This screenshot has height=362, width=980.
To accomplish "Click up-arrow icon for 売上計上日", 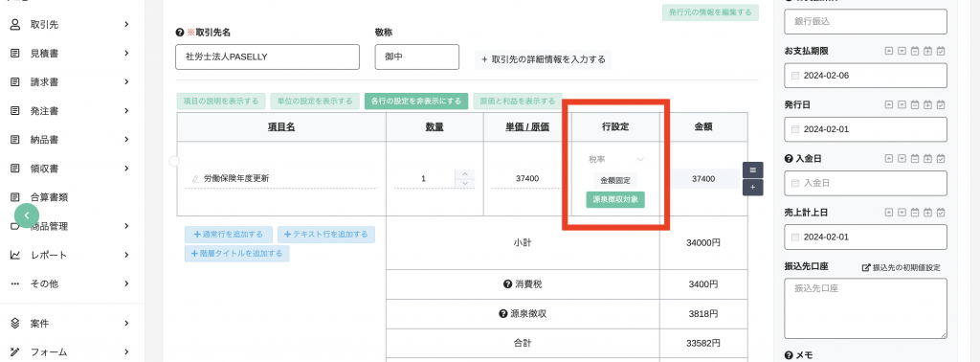I will point(889,213).
